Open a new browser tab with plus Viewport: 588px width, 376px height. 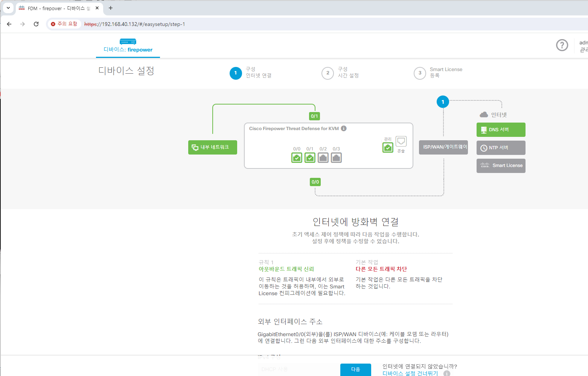111,8
